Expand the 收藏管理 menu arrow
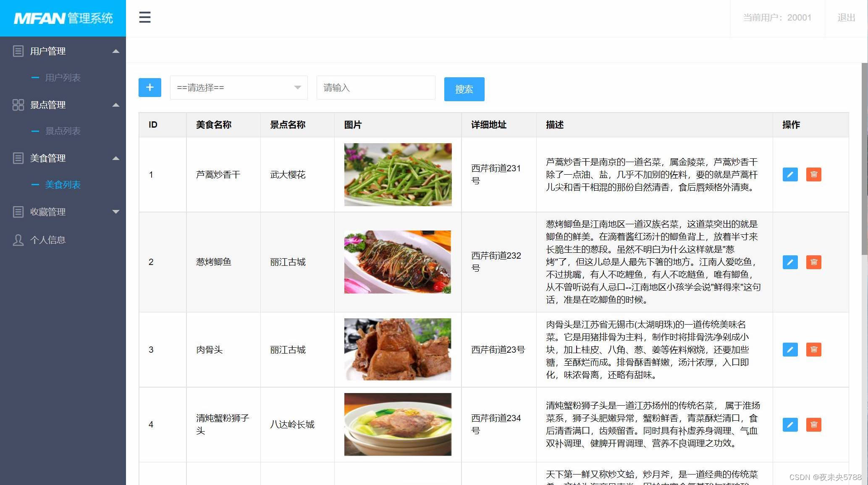The width and height of the screenshot is (868, 485). 116,212
